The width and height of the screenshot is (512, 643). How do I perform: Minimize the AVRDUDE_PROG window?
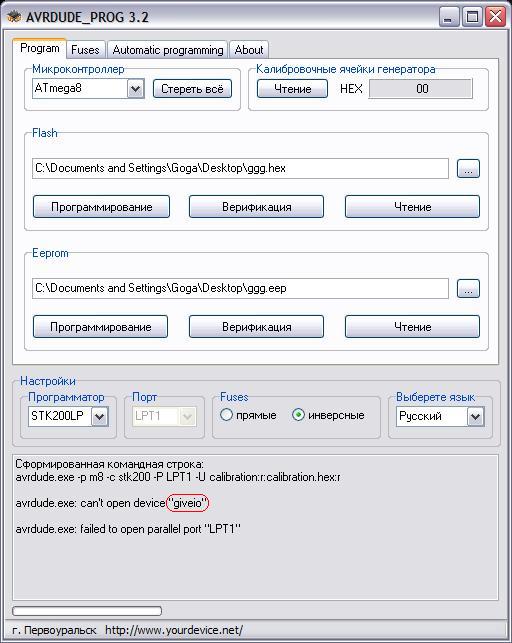(449, 17)
